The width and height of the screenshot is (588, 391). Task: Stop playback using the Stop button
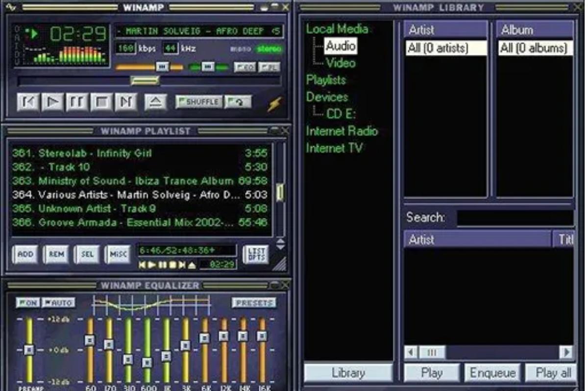[x=102, y=102]
